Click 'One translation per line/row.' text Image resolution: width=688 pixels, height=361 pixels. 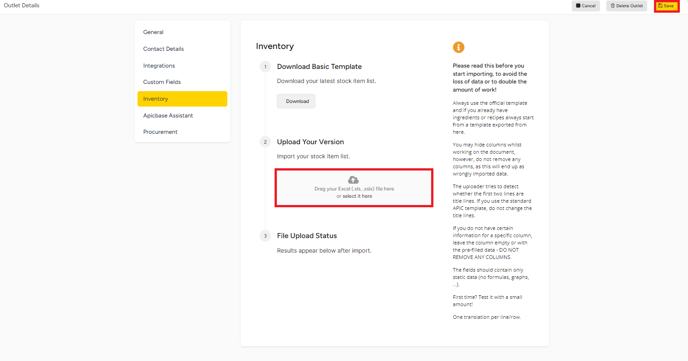[487, 317]
